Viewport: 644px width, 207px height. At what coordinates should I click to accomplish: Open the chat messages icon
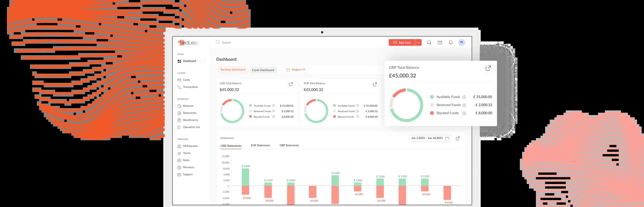[429, 43]
